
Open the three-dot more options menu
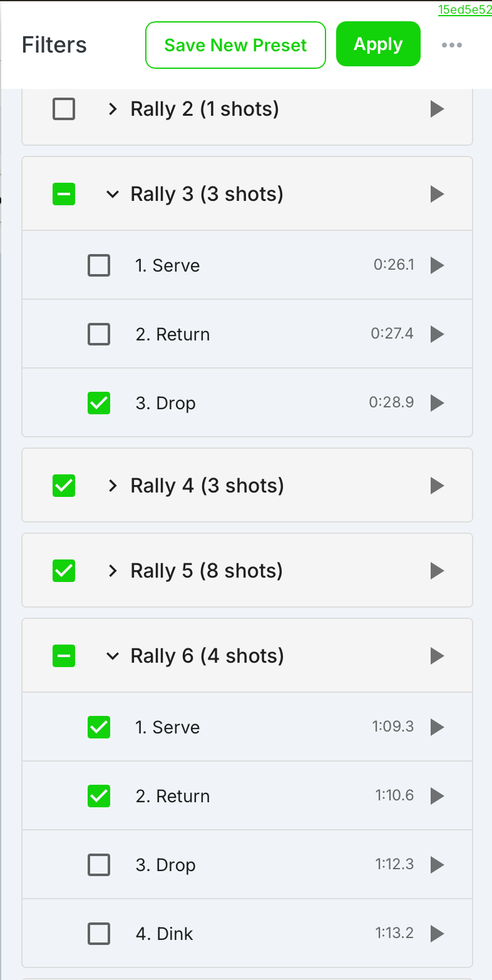[x=451, y=45]
